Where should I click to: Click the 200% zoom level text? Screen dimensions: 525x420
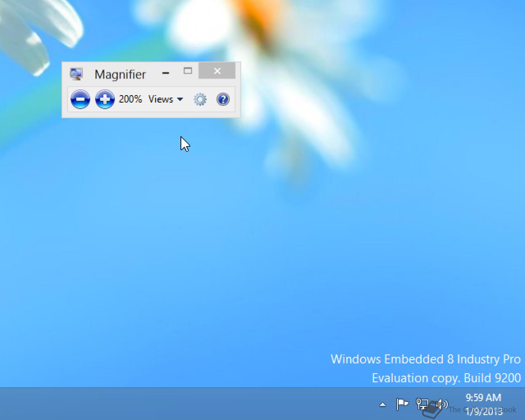pyautogui.click(x=130, y=99)
